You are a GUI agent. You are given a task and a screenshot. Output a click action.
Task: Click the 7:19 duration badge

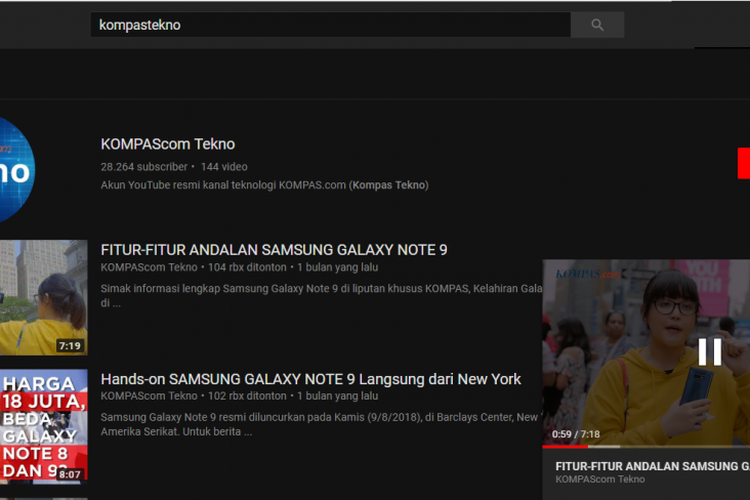point(69,346)
